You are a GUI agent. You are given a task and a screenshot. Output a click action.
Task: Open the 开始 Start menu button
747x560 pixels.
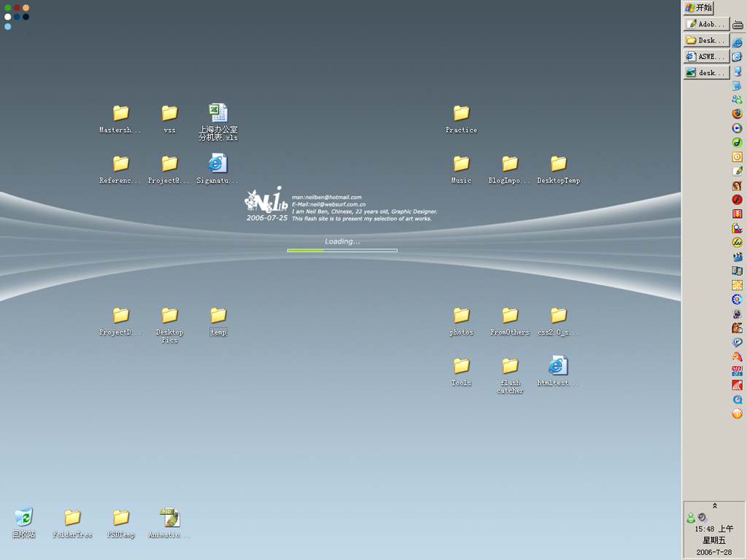(x=698, y=7)
